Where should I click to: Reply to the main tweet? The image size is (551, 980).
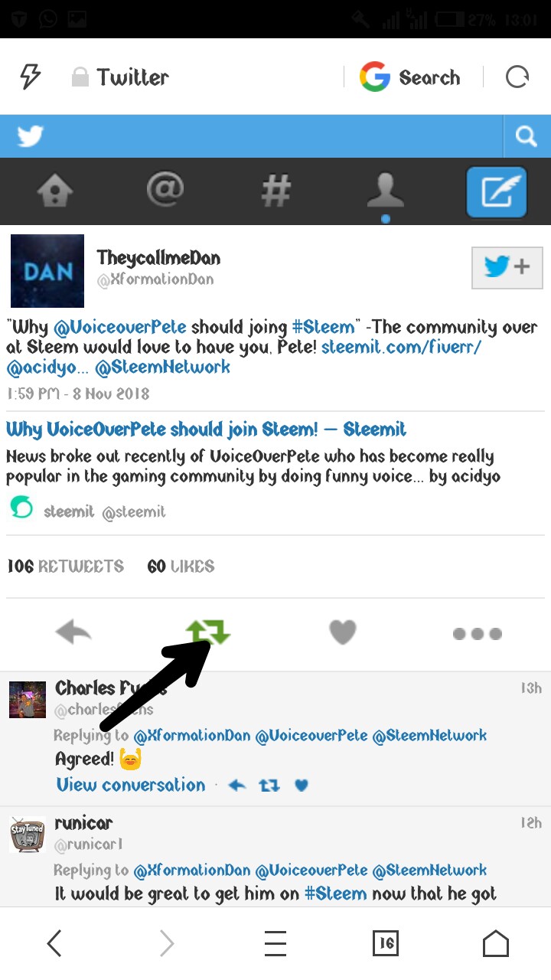point(73,633)
